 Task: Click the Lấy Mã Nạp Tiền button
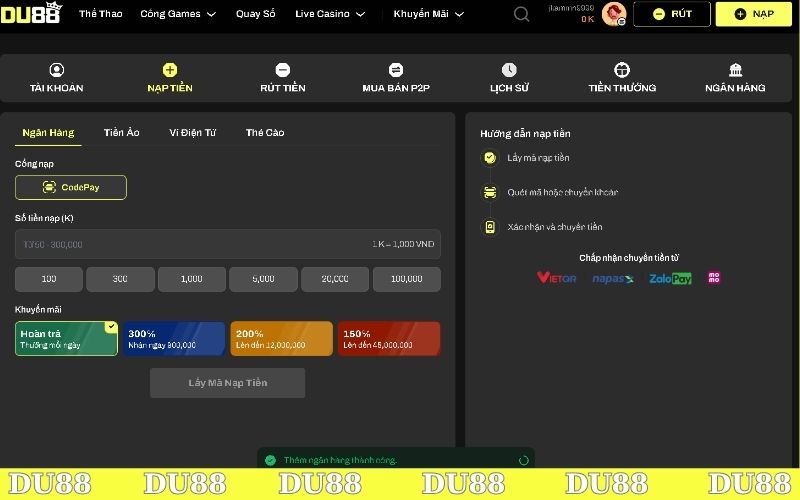(228, 383)
